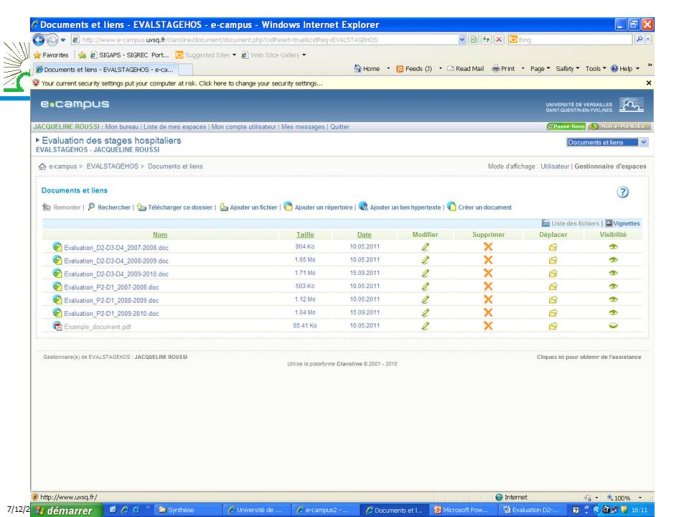
Task: Click the Feeds icon in command bar
Action: coord(400,69)
